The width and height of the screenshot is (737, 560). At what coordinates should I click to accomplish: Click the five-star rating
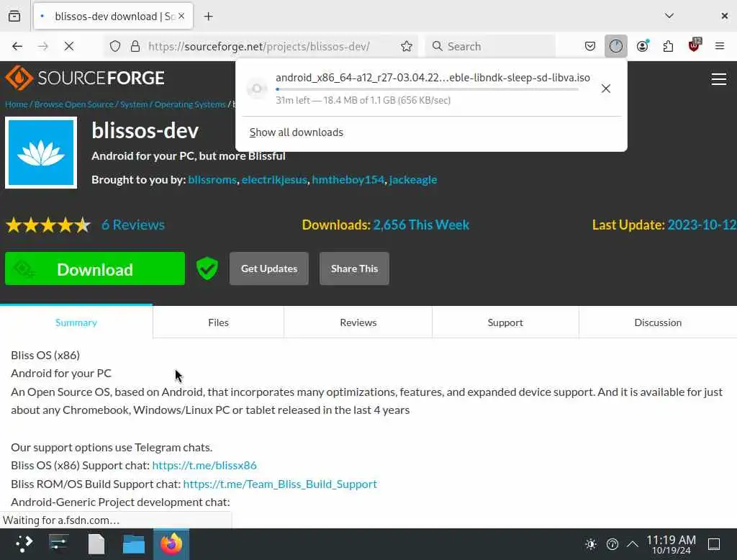pyautogui.click(x=48, y=225)
